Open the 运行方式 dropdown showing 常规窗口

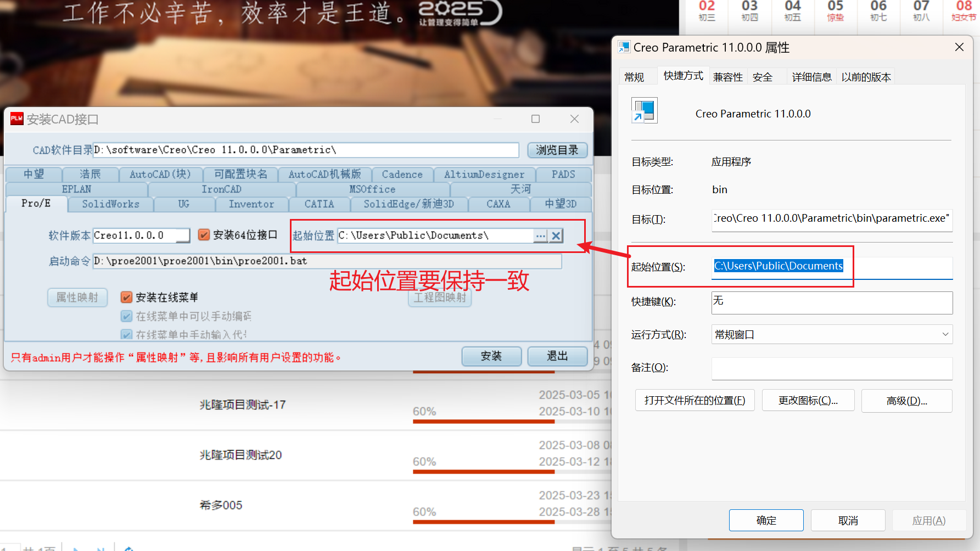click(832, 334)
